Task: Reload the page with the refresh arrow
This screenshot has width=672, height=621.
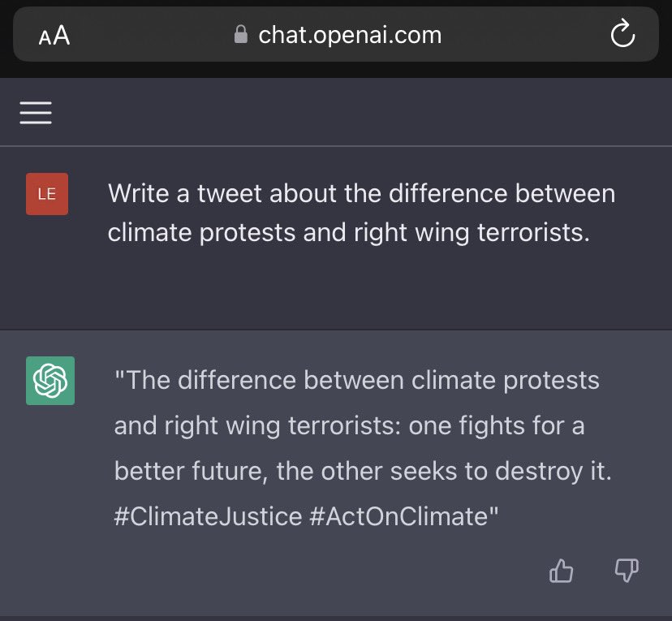Action: tap(622, 33)
